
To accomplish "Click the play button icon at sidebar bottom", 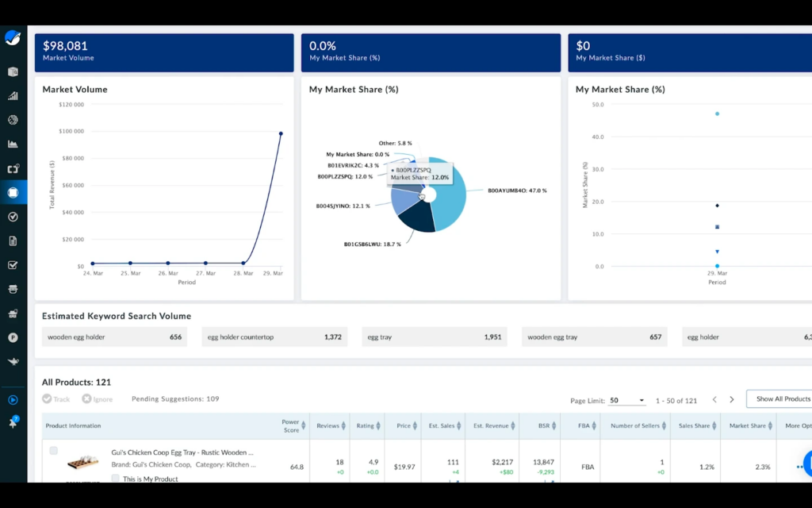I will tap(13, 400).
